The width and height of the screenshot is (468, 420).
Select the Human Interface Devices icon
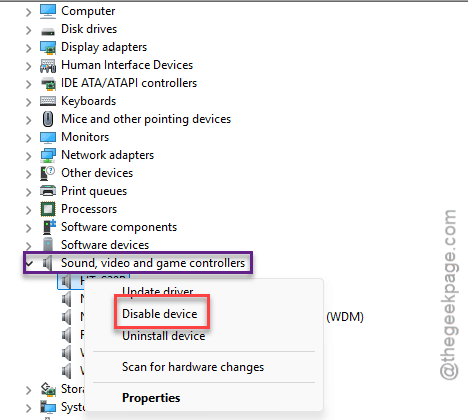(48, 65)
